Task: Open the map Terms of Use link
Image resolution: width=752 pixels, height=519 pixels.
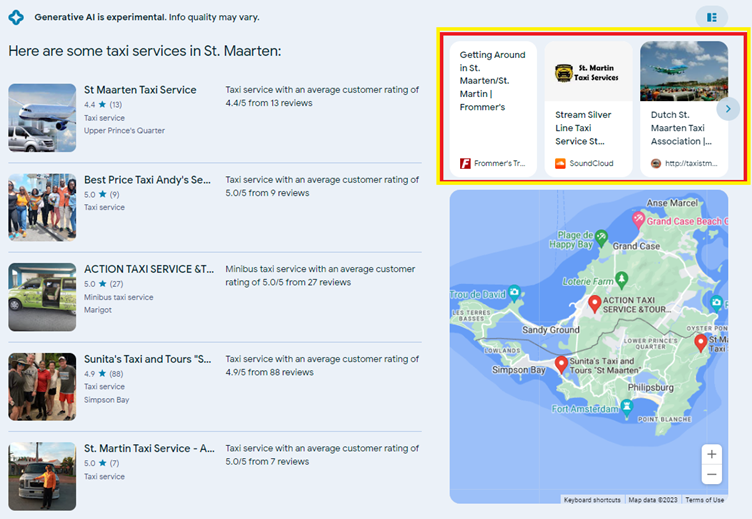Action: click(x=704, y=500)
